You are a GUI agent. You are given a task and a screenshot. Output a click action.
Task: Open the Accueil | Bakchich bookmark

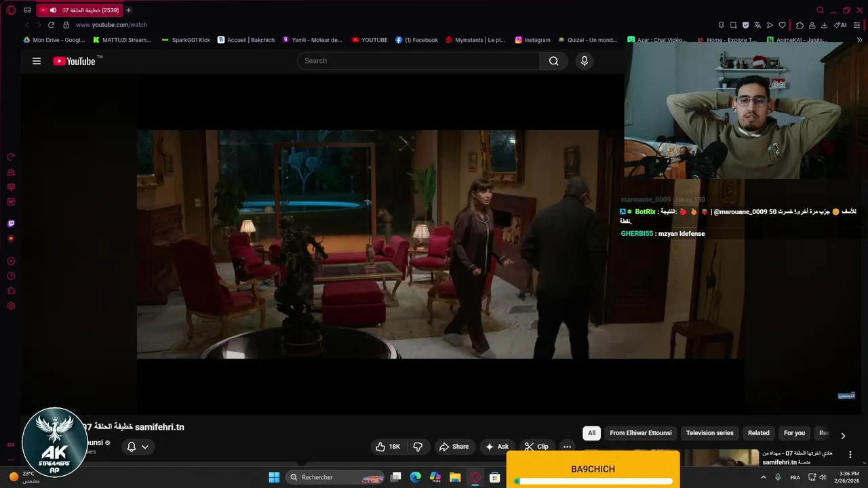246,40
